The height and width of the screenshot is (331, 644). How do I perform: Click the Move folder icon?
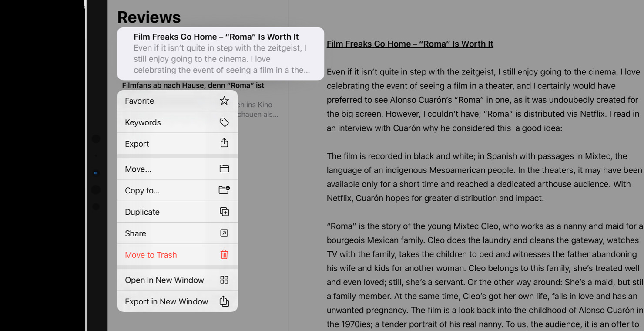click(x=224, y=169)
